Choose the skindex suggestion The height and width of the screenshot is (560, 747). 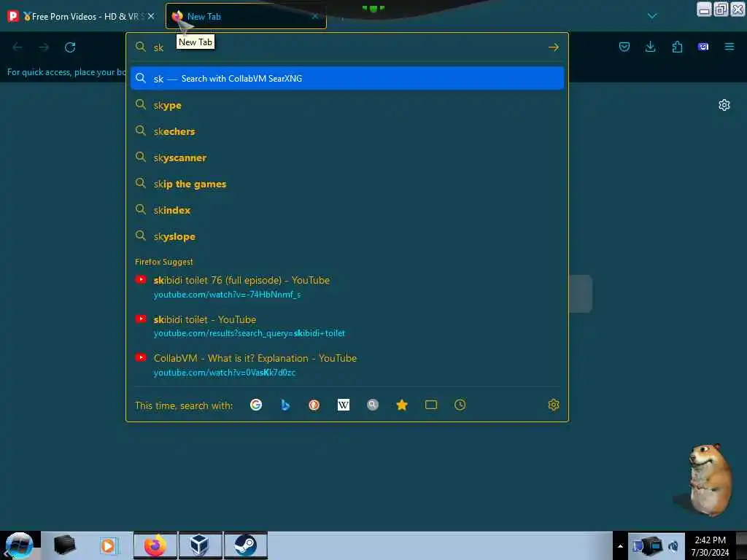pyautogui.click(x=347, y=210)
